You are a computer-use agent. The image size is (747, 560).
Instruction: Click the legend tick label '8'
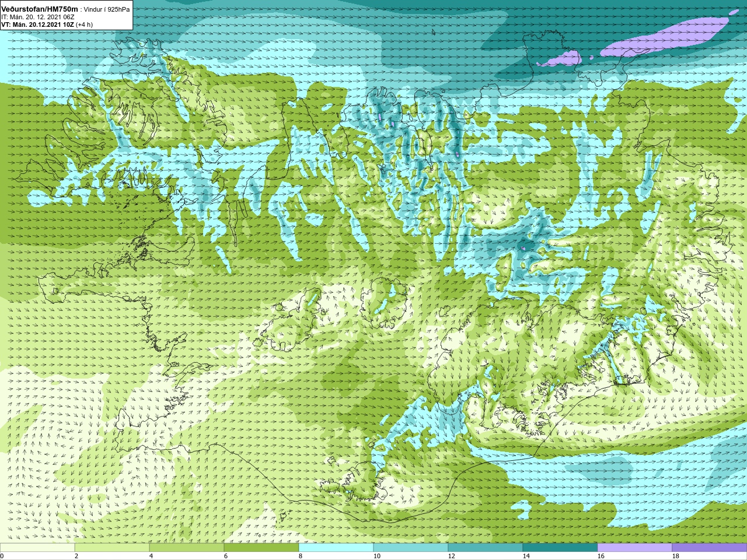click(x=301, y=556)
